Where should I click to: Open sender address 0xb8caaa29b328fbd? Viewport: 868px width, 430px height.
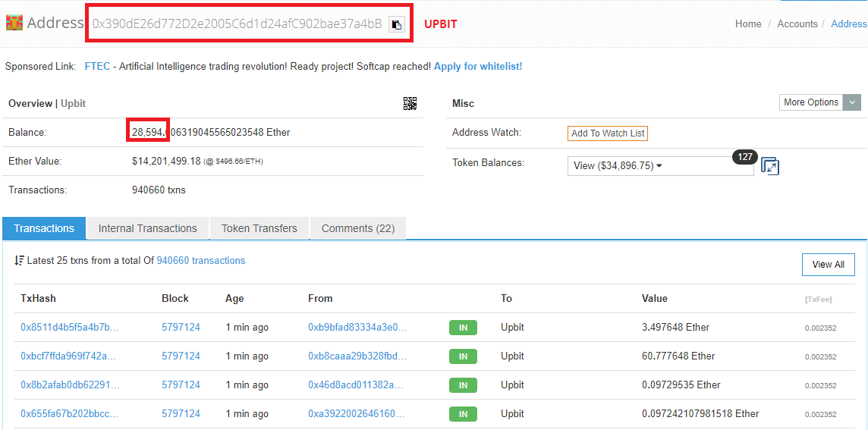[357, 356]
